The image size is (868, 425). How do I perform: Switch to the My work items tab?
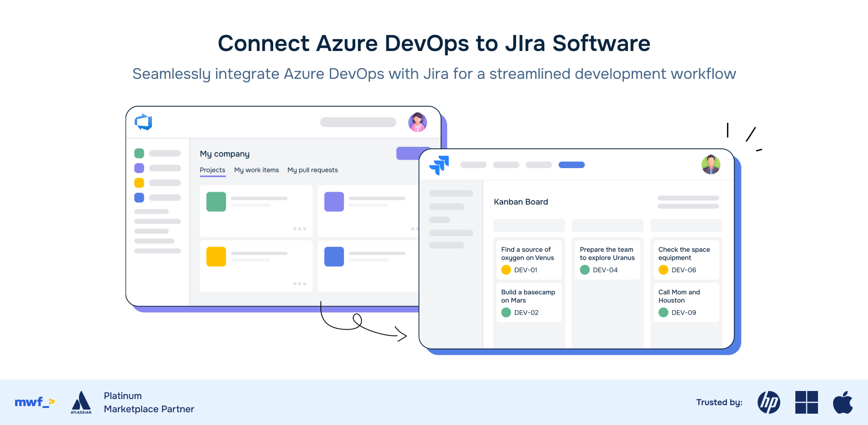257,170
